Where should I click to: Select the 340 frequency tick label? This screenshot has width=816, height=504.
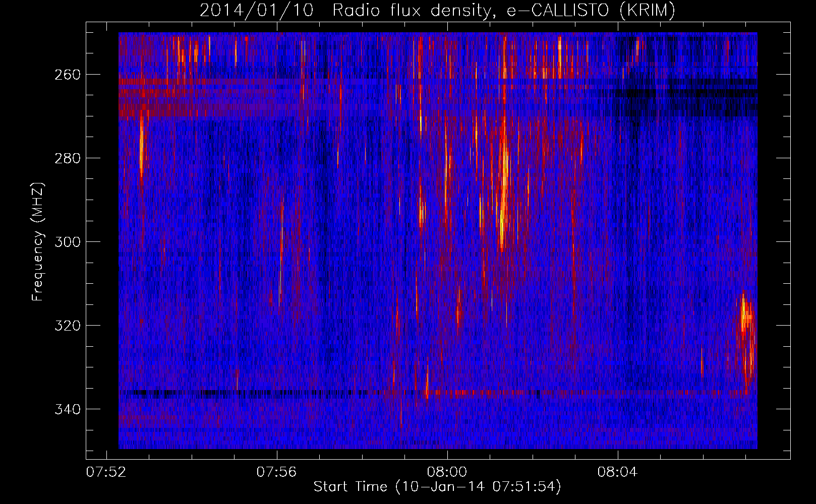(68, 409)
